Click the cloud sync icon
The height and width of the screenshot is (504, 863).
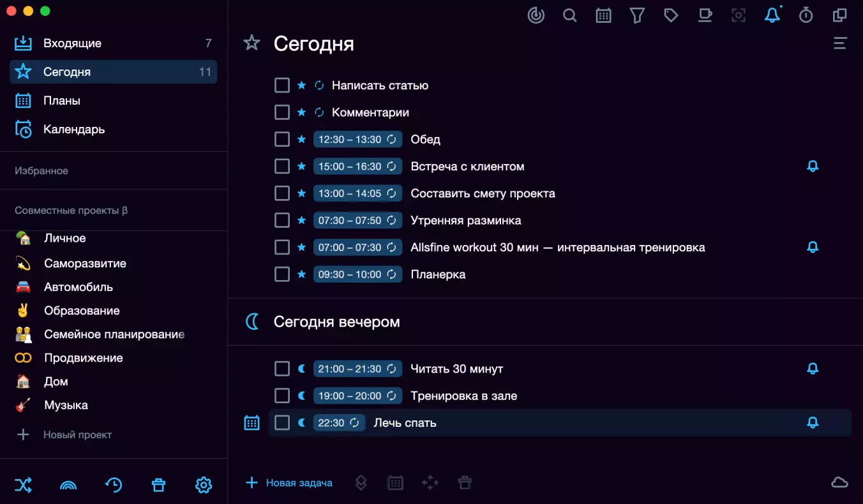[x=839, y=482]
